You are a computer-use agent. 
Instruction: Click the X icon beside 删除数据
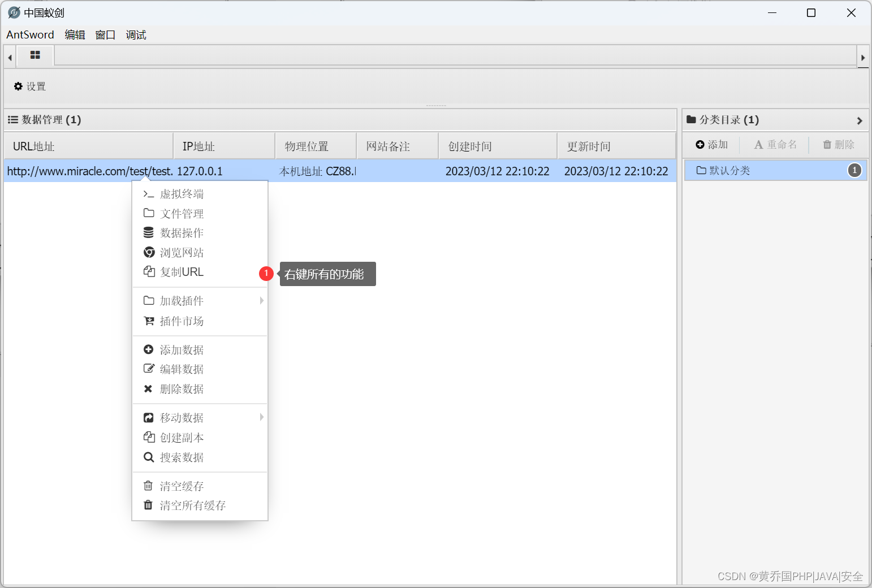pyautogui.click(x=148, y=388)
